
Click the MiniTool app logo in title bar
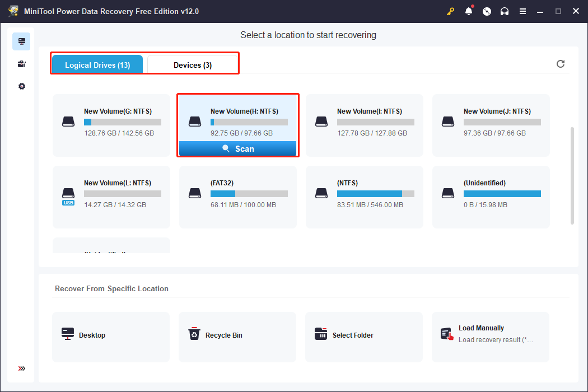13,11
